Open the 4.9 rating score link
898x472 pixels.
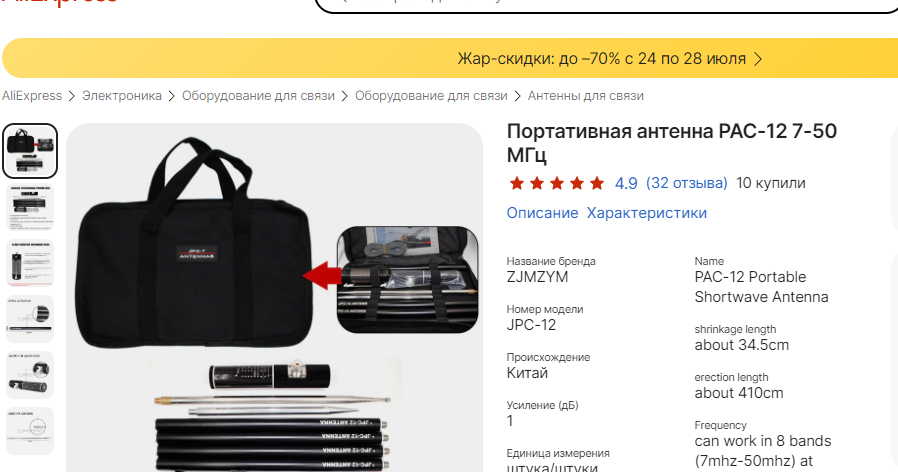626,183
